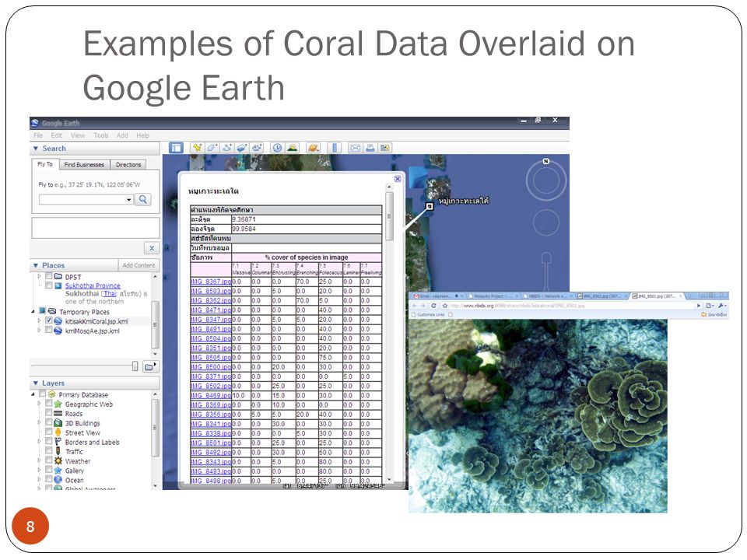Check the Sukhothai Province checkbox
This screenshot has width=747, height=560.
click(x=48, y=285)
